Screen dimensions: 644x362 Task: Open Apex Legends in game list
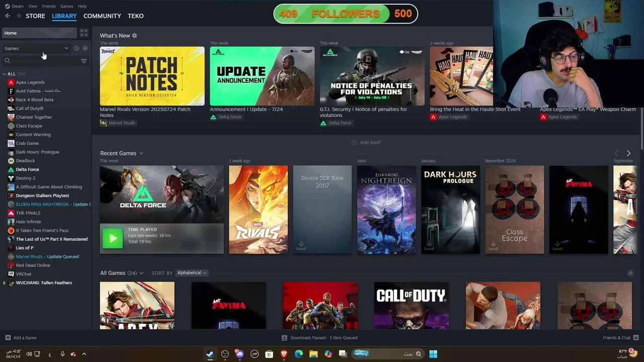(x=30, y=82)
